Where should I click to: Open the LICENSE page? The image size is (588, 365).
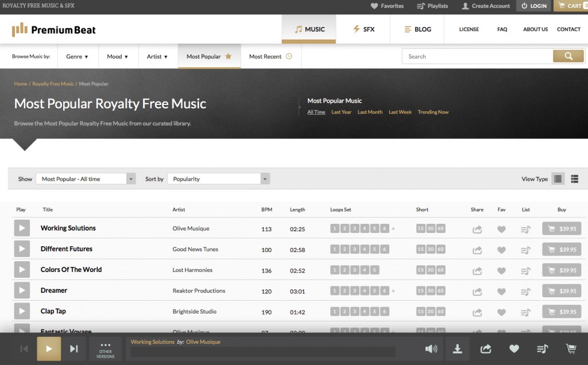(469, 29)
